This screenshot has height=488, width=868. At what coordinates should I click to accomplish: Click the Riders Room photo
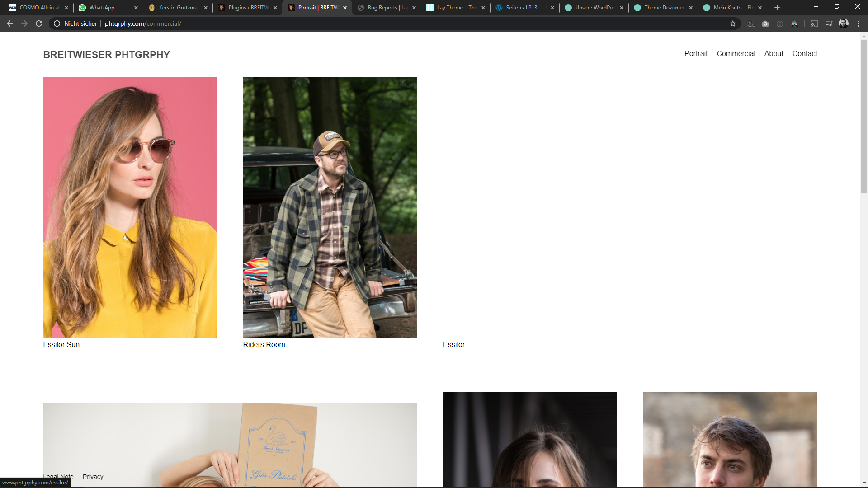pyautogui.click(x=330, y=207)
